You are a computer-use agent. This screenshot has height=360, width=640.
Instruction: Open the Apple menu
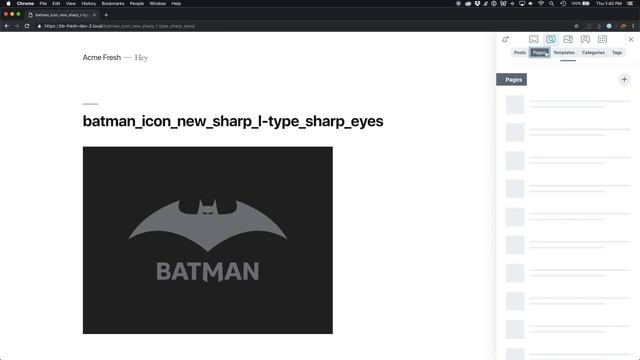8,3
